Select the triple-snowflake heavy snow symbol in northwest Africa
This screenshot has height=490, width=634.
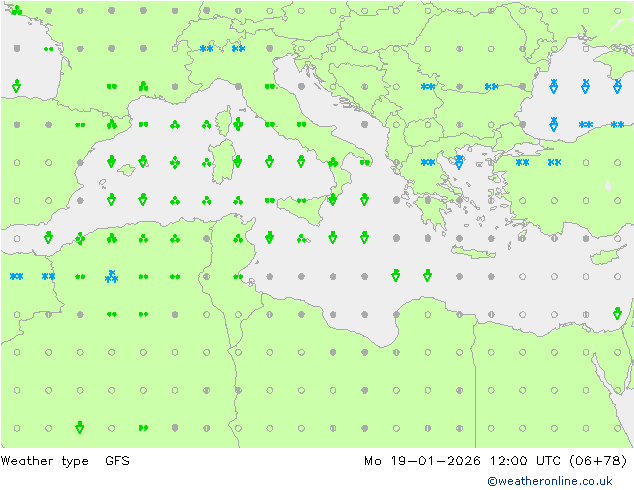[112, 276]
